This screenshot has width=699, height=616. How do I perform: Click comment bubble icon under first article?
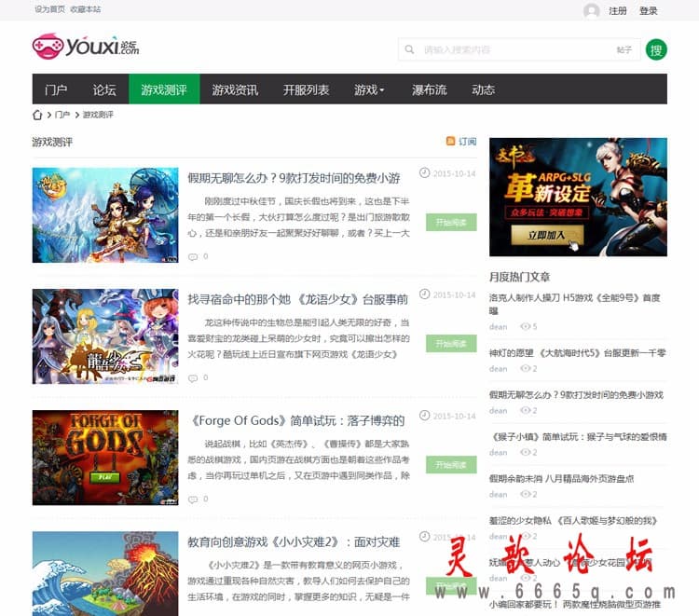click(193, 256)
